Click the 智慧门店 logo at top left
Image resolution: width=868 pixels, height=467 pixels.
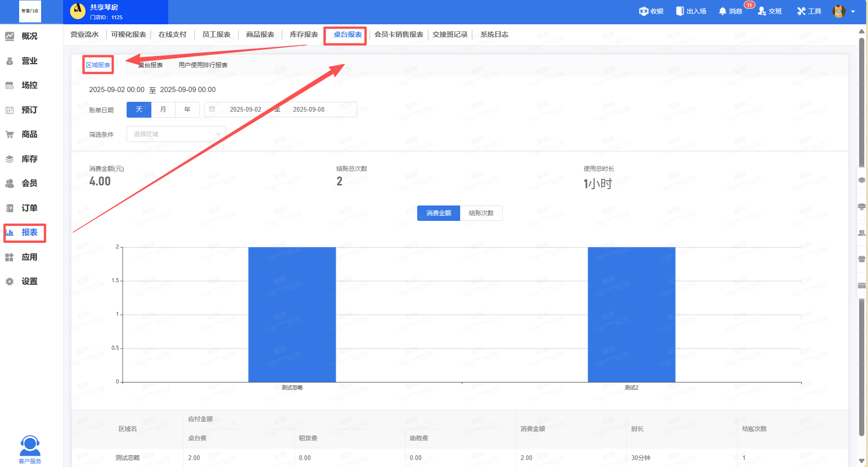(x=30, y=11)
